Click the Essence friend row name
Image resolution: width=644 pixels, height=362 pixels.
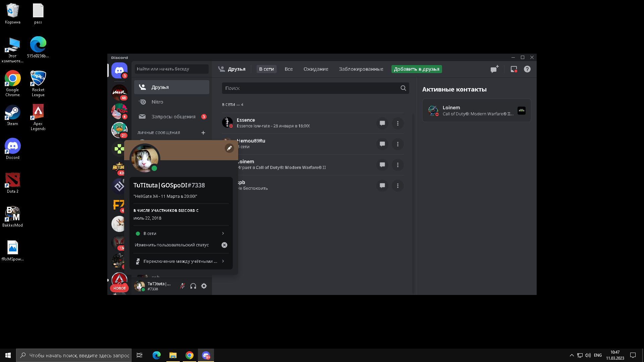pyautogui.click(x=246, y=120)
